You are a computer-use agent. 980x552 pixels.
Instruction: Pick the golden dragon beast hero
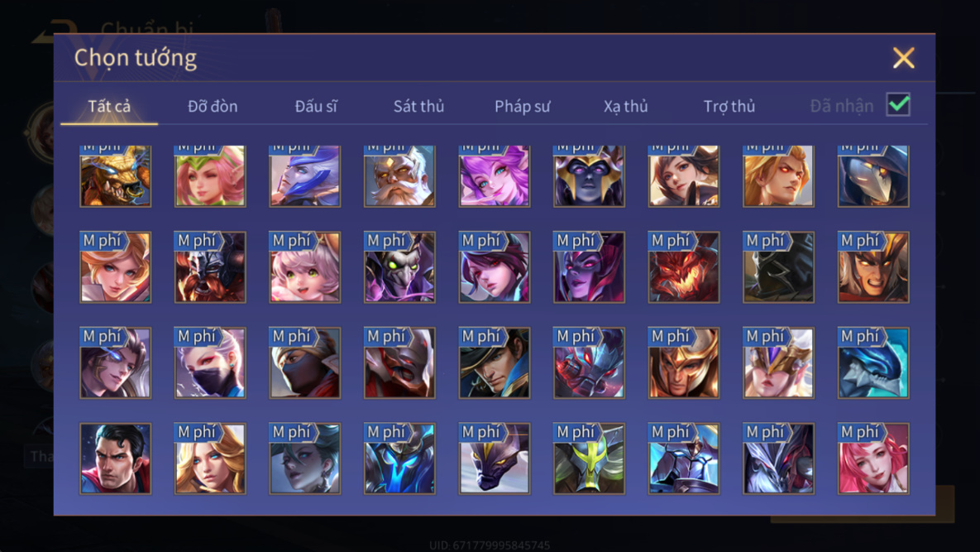[x=116, y=175]
